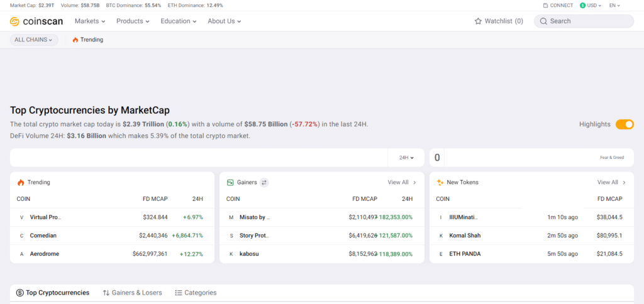Click the Misato coin avatar
The image size is (644, 304).
(x=231, y=217)
